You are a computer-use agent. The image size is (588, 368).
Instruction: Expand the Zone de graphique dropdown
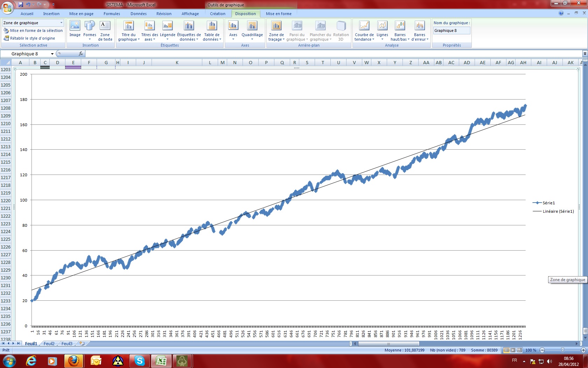(61, 23)
